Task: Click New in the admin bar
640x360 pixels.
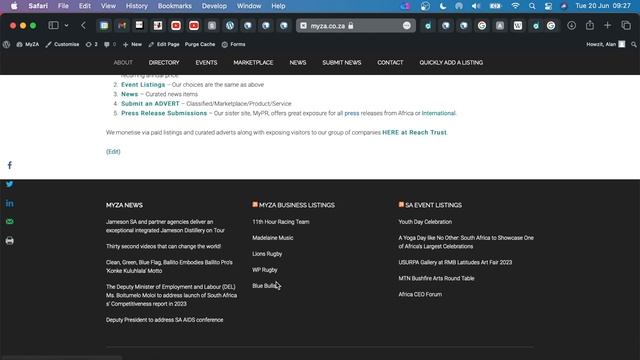Action: (132, 44)
